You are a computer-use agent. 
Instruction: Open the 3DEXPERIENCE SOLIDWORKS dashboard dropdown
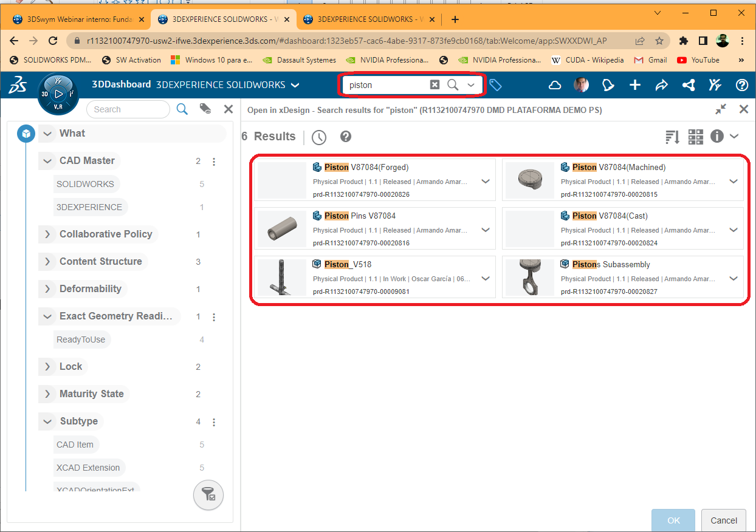pyautogui.click(x=295, y=85)
